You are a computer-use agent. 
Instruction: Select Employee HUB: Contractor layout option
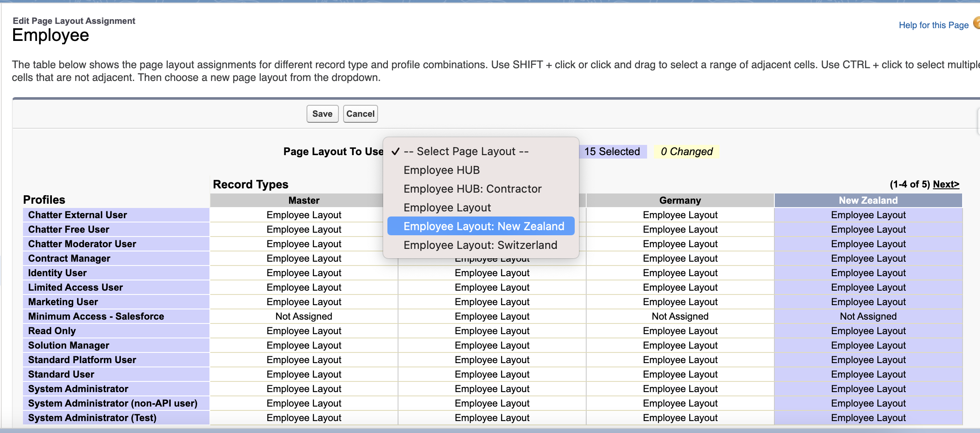coord(472,189)
